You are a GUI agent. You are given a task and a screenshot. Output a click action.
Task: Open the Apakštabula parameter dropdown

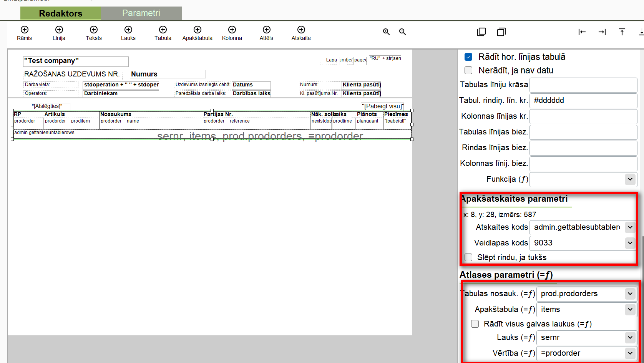pyautogui.click(x=630, y=309)
